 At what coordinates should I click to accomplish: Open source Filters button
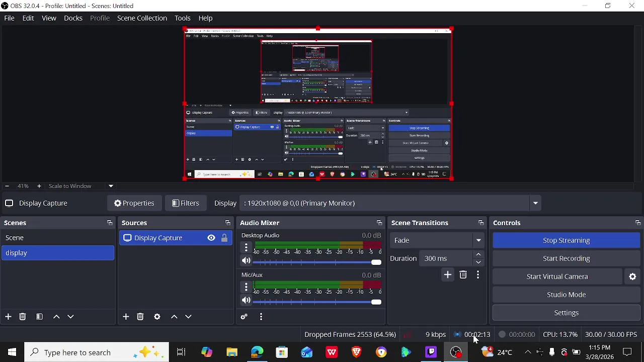tap(186, 203)
